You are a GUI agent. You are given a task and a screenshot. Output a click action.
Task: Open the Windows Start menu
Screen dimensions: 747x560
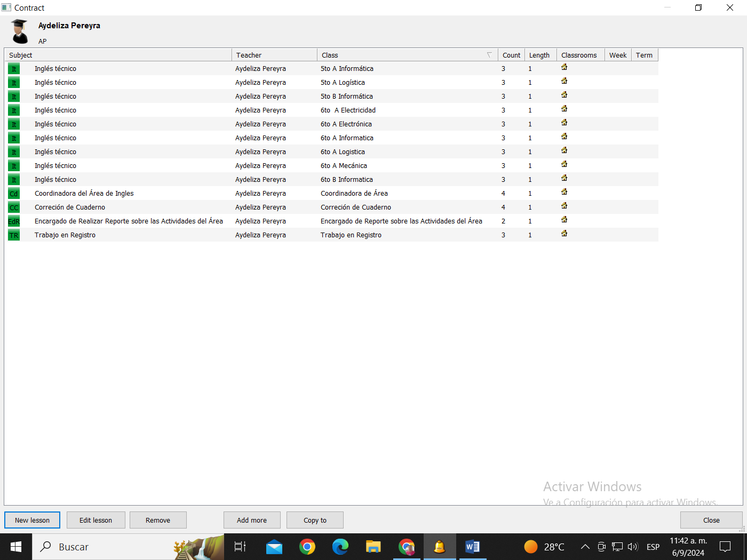point(16,547)
